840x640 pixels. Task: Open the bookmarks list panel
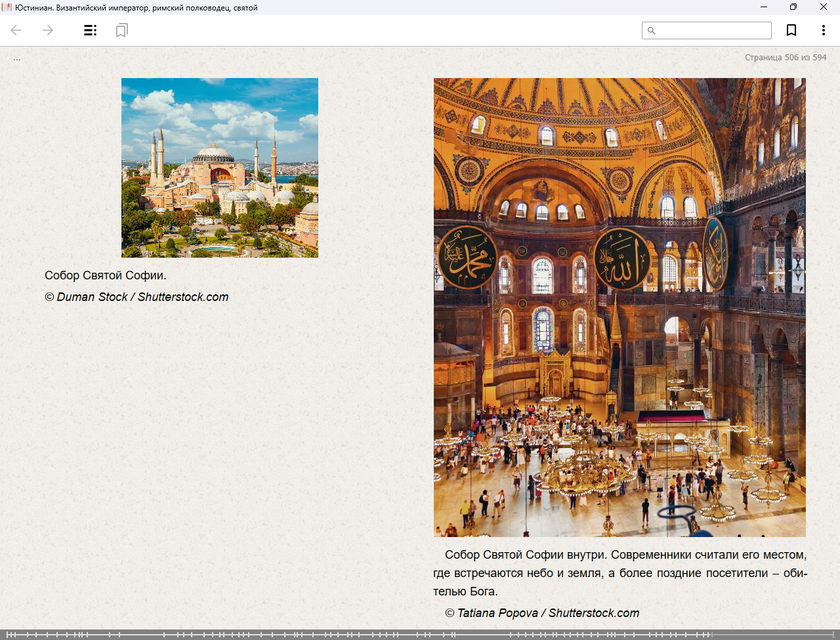pos(121,30)
